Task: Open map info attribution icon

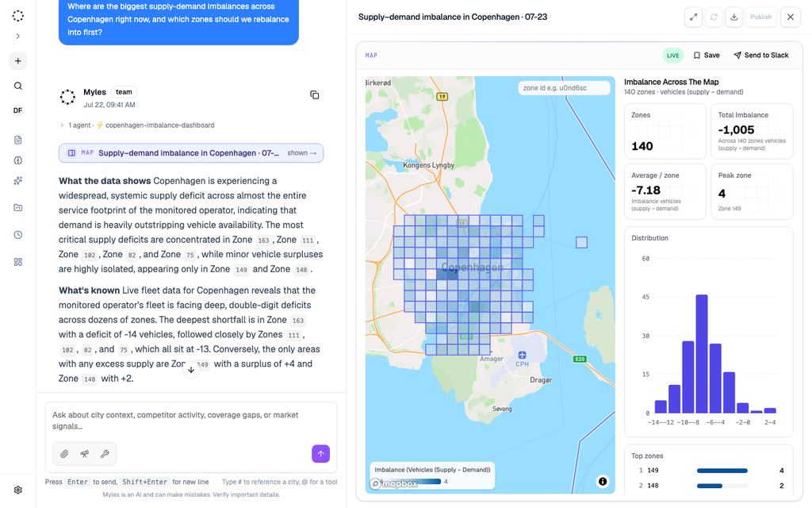Action: tap(603, 482)
